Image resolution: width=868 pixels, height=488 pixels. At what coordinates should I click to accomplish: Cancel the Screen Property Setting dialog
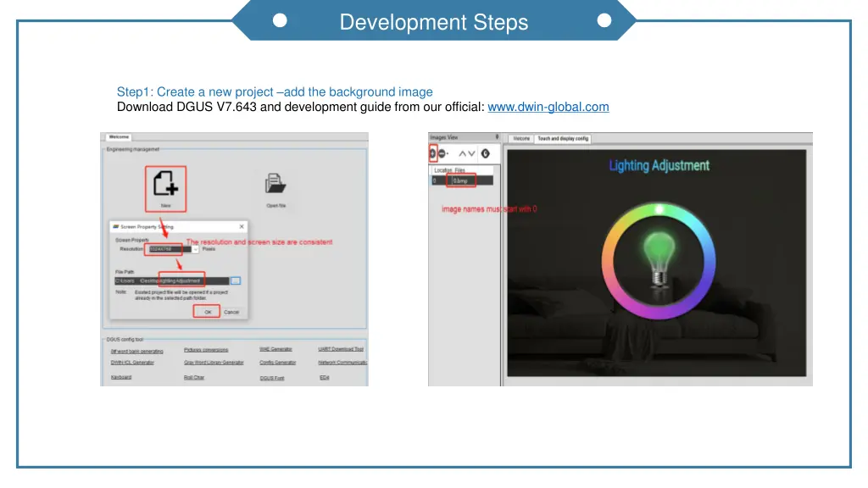click(231, 312)
